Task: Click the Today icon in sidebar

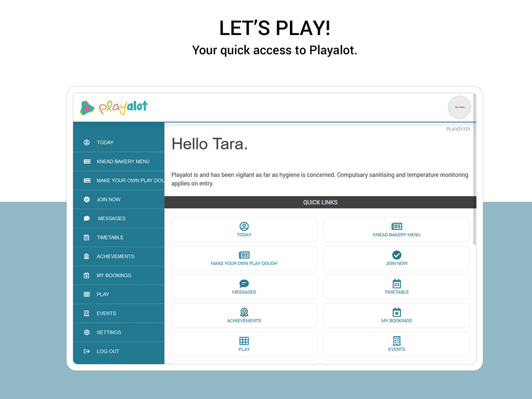Action: pyautogui.click(x=87, y=143)
